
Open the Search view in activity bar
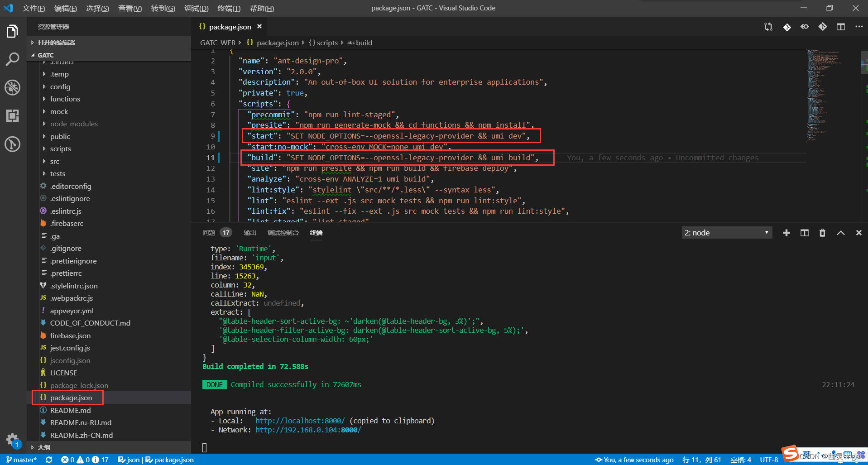pos(12,59)
